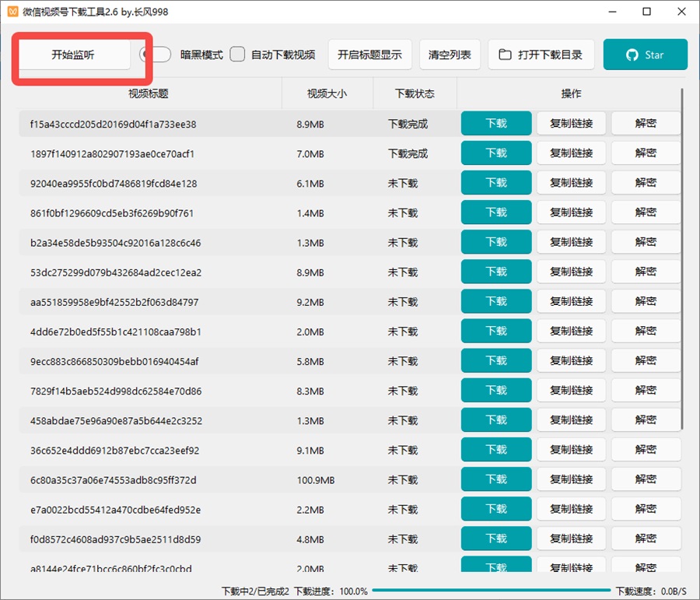Decrypt video 861f0bf1296609cd5eb3f6269b90f761
Viewport: 700px width, 600px height.
click(x=646, y=212)
